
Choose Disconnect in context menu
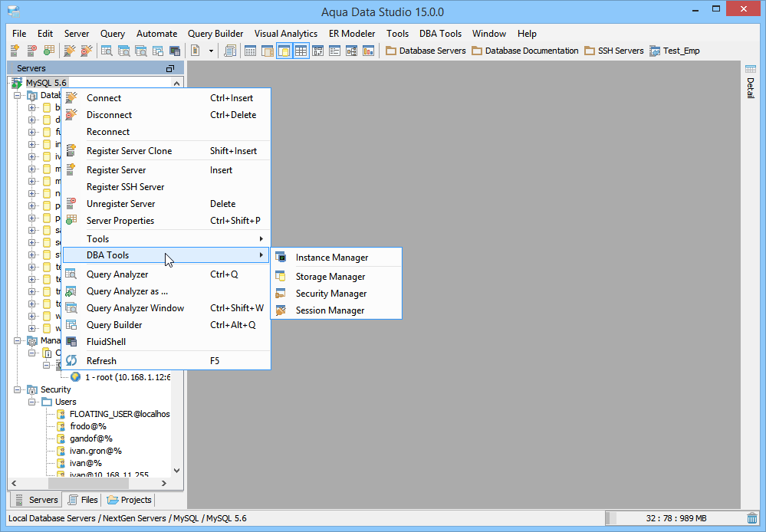click(166, 115)
